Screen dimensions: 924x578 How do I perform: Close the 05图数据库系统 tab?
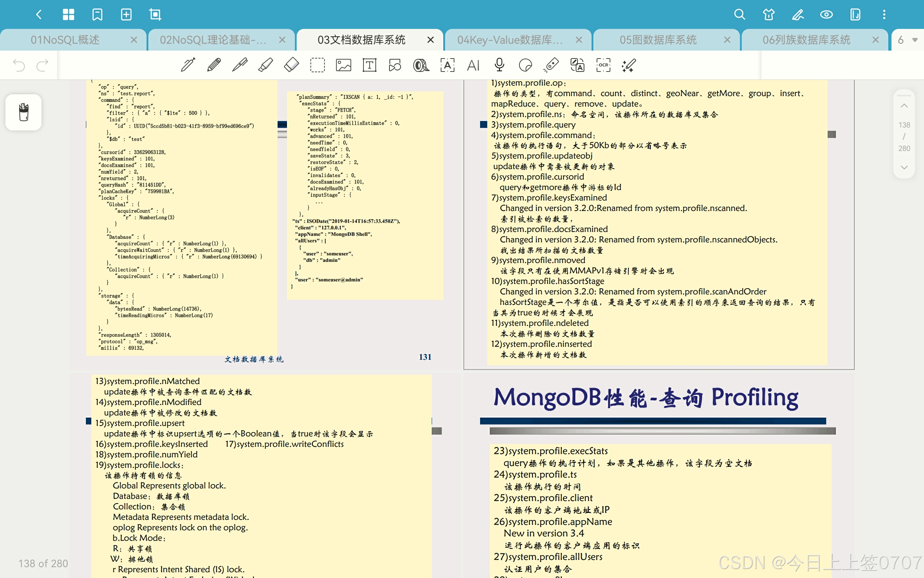coord(727,40)
